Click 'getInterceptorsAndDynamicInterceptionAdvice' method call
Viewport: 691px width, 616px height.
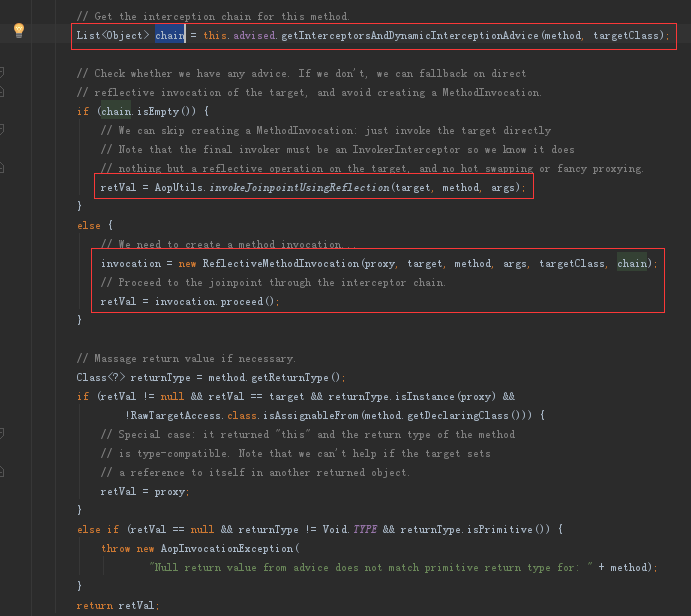pos(410,35)
